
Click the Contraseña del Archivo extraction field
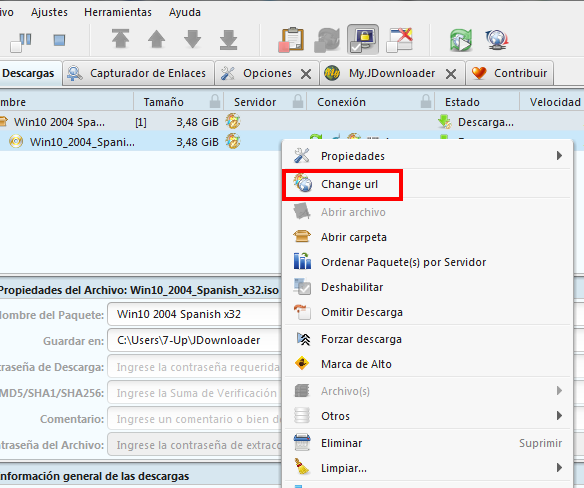coord(195,445)
